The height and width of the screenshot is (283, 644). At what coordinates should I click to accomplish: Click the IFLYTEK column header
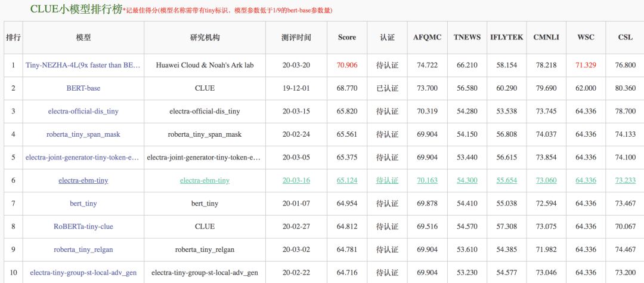[x=506, y=37]
